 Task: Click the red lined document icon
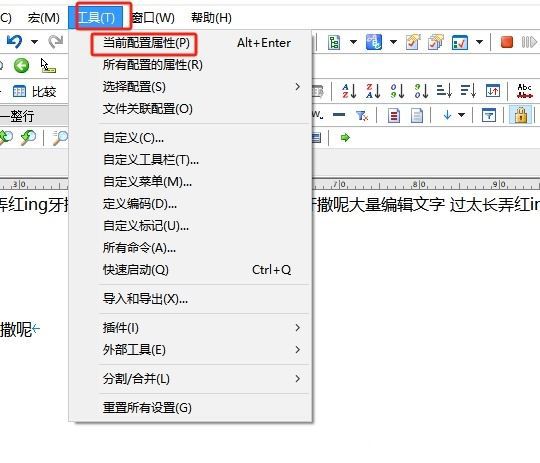394,116
